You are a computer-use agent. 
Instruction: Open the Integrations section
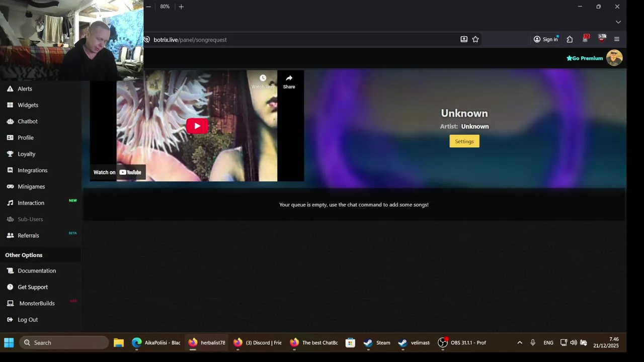32,170
